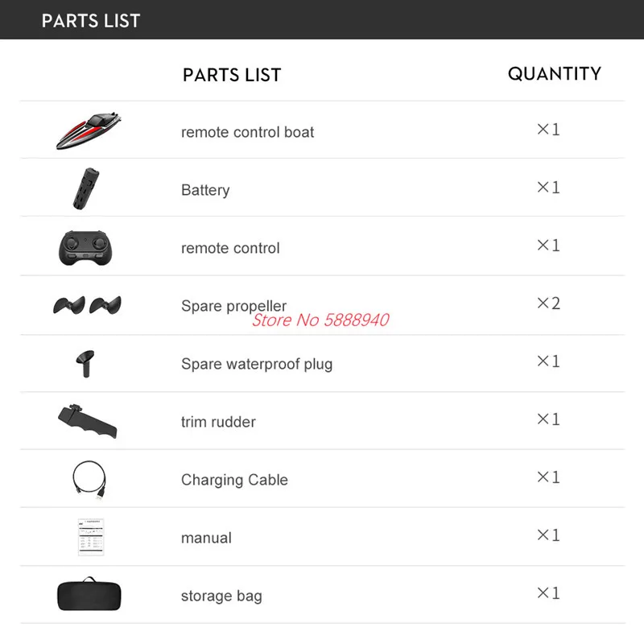Select the remote control gamepad image
The image size is (644, 644).
point(85,248)
